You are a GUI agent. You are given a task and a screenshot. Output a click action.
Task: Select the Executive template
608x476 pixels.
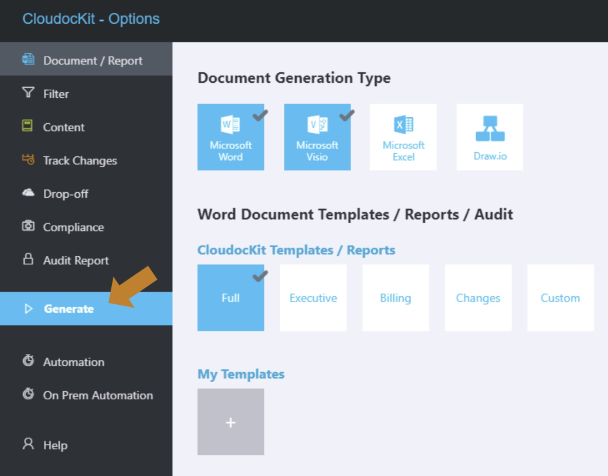[313, 298]
